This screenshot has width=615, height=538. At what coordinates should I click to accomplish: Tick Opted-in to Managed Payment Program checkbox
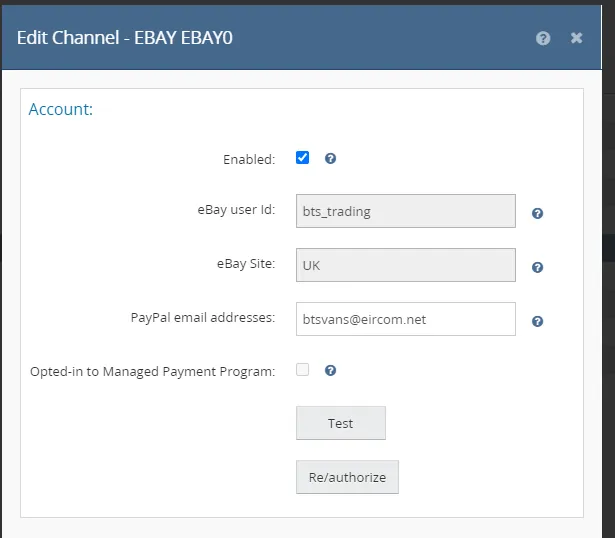coord(302,369)
